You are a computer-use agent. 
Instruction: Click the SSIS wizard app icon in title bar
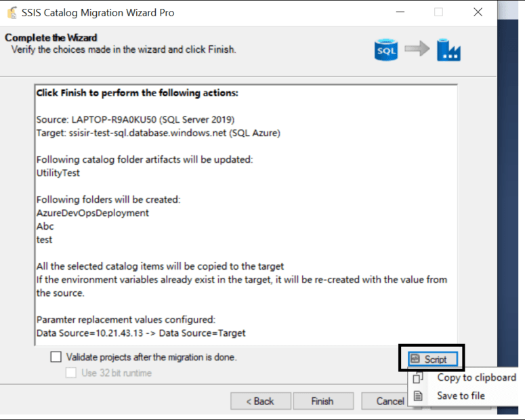[x=12, y=13]
